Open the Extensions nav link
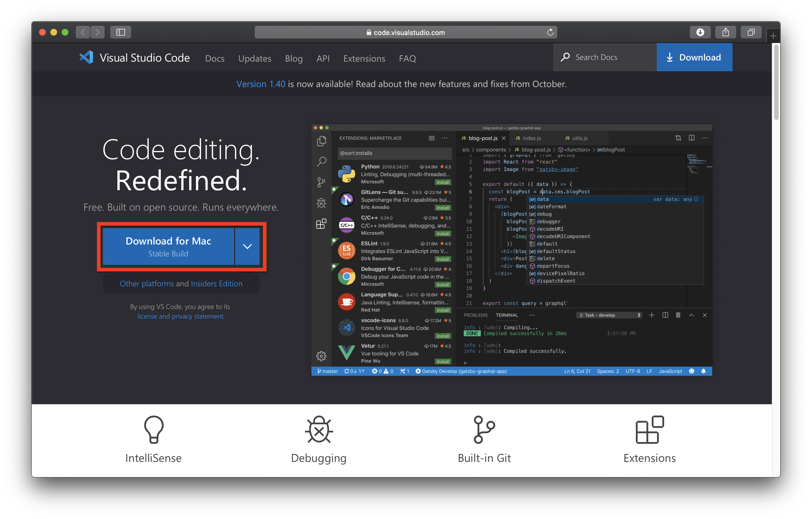This screenshot has height=519, width=812. 364,58
